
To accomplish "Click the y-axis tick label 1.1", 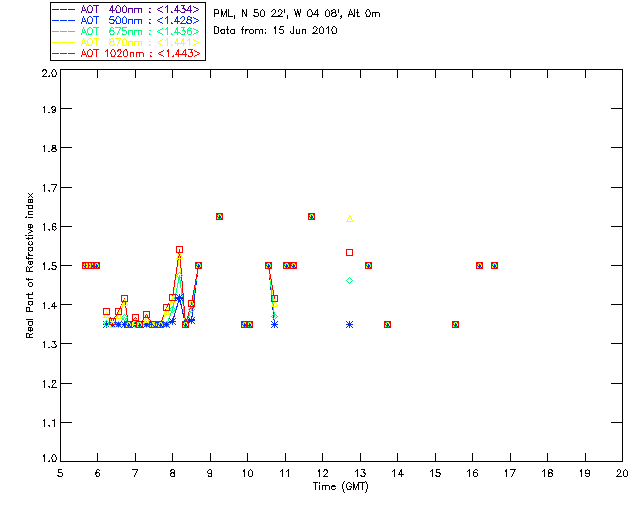I will [49, 423].
